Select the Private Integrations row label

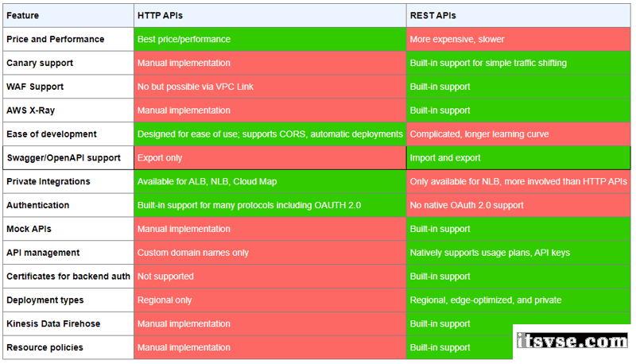point(68,181)
